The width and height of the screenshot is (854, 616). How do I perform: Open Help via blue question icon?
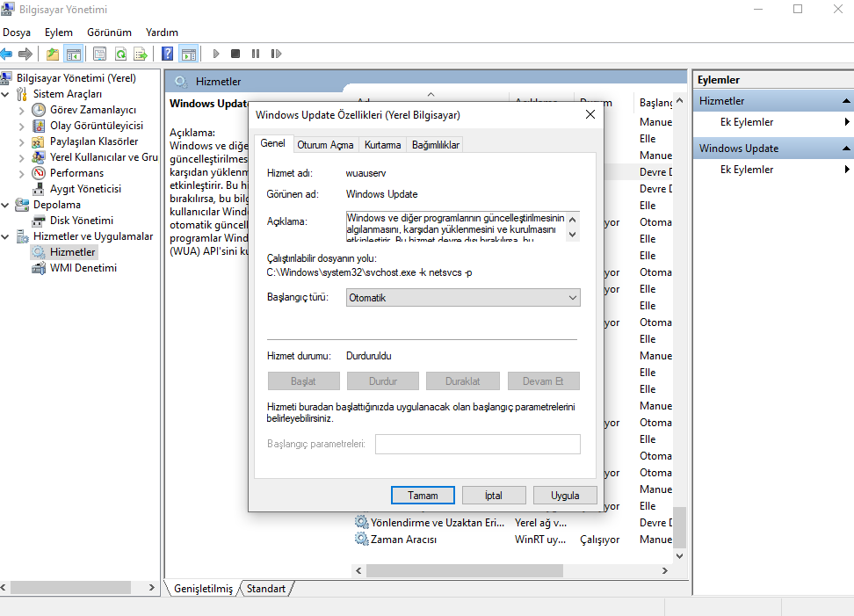click(168, 54)
